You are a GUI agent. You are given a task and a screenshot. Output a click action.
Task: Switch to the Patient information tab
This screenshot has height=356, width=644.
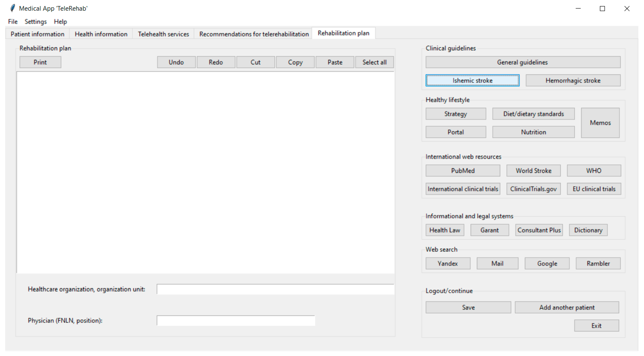37,34
